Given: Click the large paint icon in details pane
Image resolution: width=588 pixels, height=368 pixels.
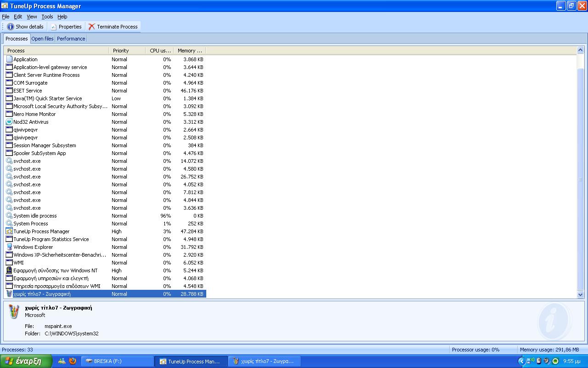Looking at the screenshot, I should pos(14,312).
